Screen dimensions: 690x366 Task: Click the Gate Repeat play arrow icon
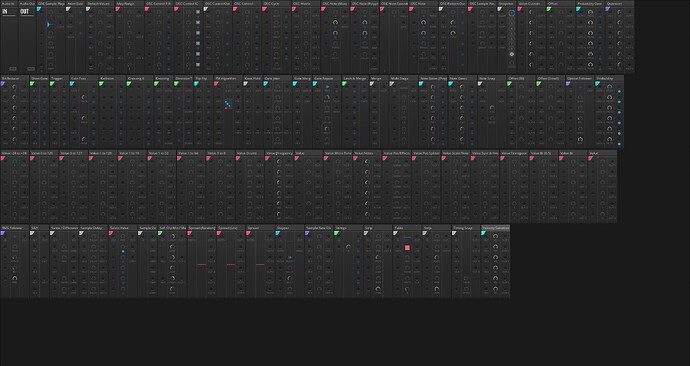coord(327,87)
